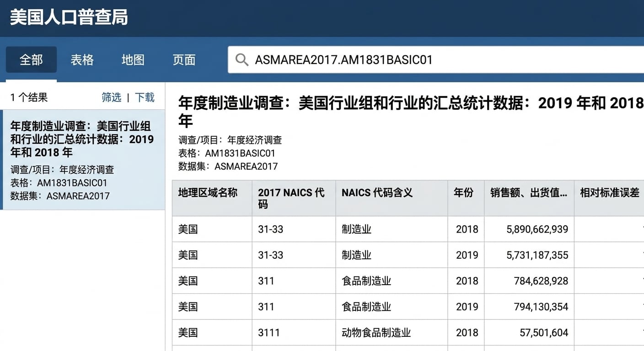
Task: Click 制造业 in the 5,890,662,939 row
Action: [356, 229]
